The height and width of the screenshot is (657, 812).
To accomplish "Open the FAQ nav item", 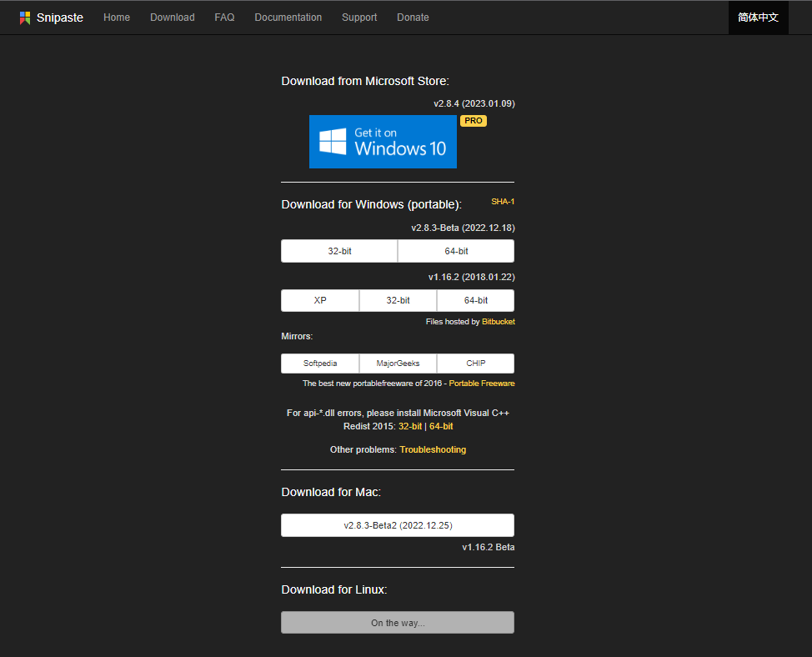I will [x=224, y=18].
